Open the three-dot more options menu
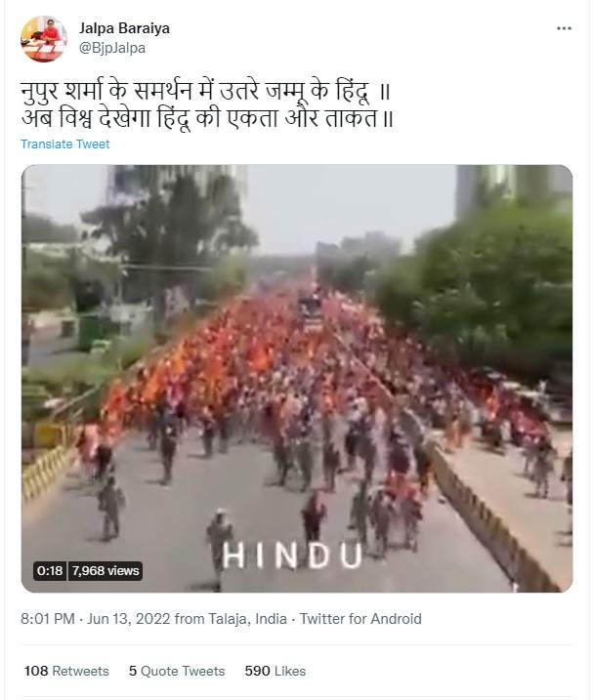593x700 pixels. (x=564, y=28)
